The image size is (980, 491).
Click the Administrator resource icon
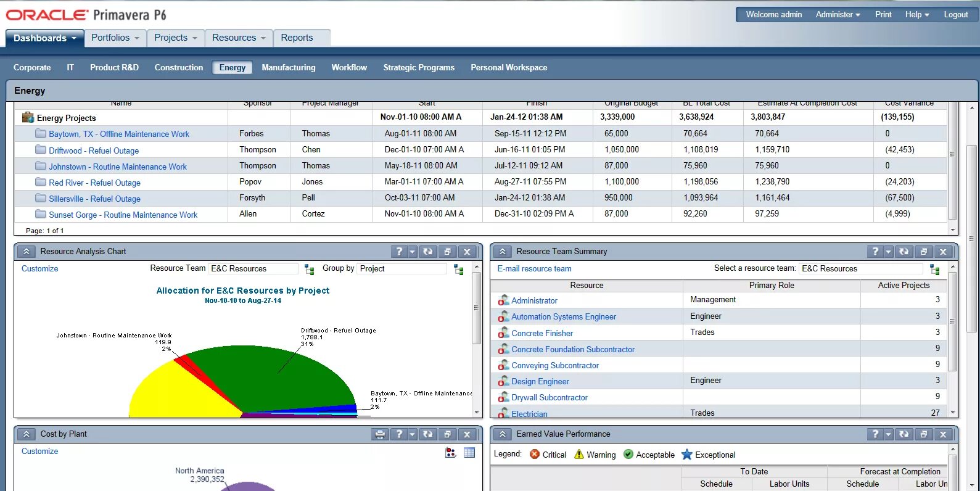click(503, 300)
